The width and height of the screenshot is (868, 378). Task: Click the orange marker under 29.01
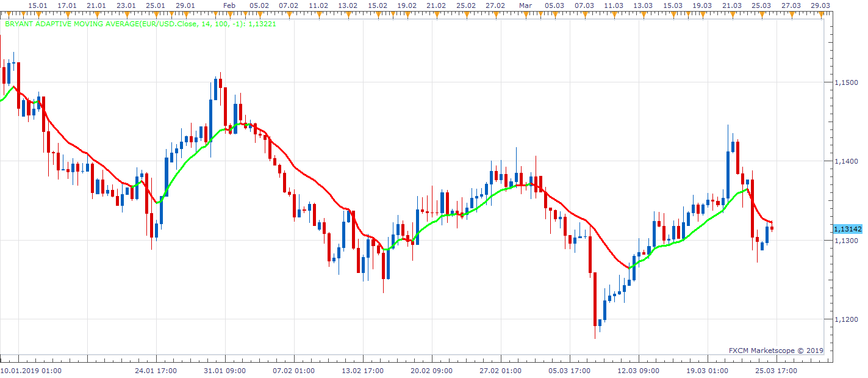(x=185, y=14)
